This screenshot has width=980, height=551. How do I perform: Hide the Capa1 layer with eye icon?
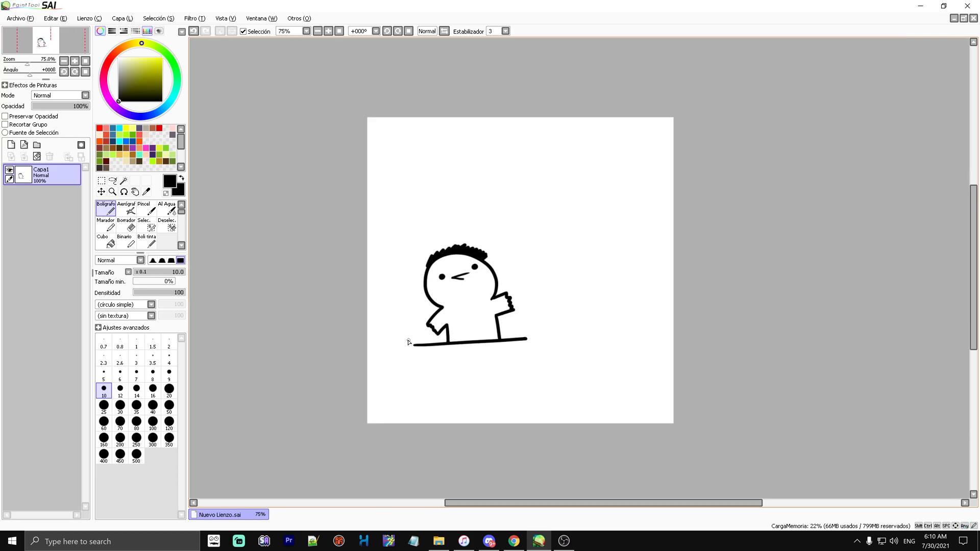coord(9,170)
